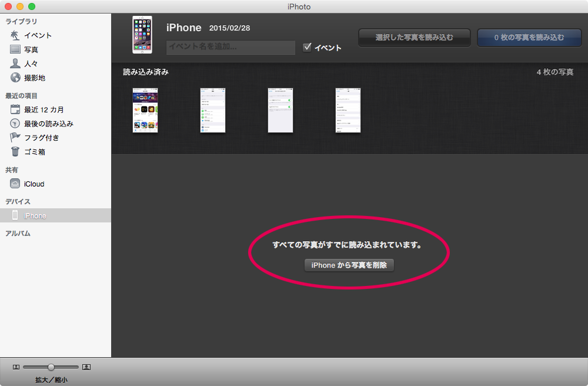Click the フラグ付き flag icon

15,137
